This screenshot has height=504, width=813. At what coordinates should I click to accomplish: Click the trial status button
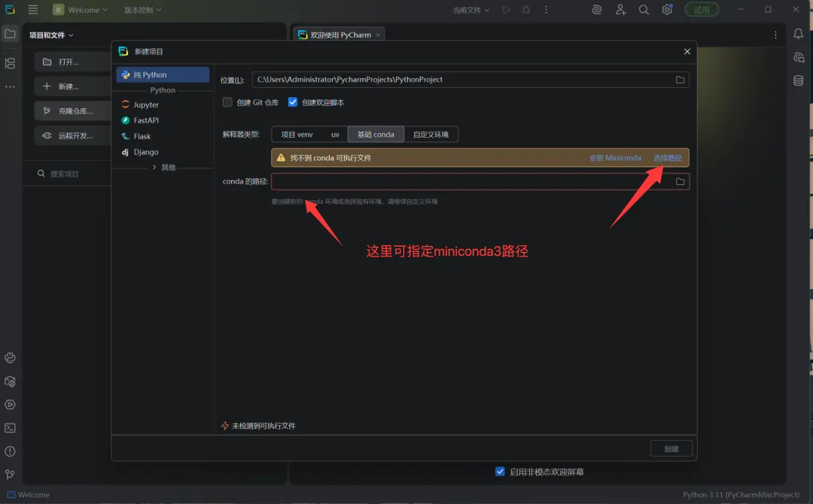pos(702,10)
